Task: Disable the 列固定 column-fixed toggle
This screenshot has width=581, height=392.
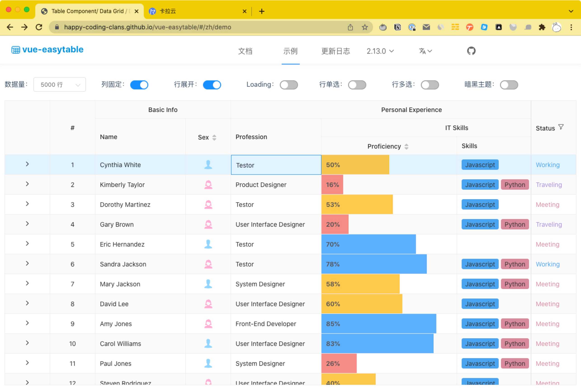Action: point(139,85)
